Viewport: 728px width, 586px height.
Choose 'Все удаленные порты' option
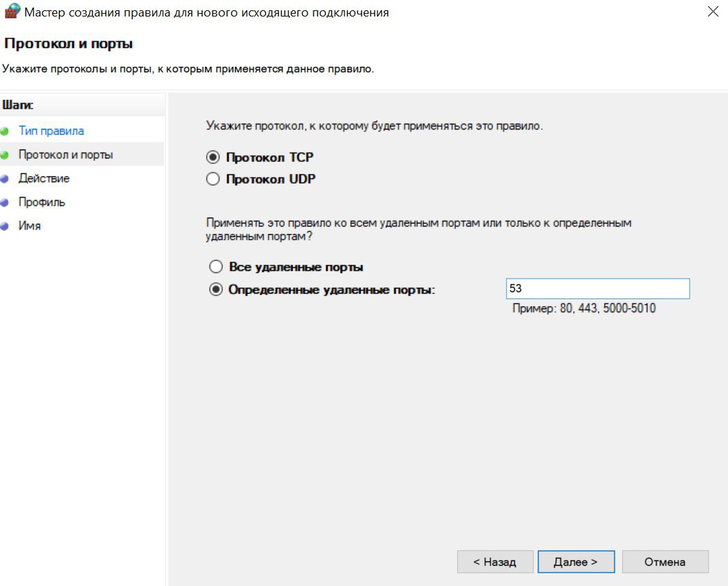click(x=216, y=267)
